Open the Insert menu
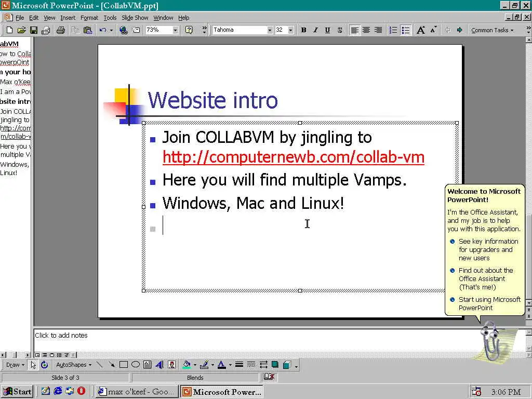Viewport: 532px width, 399px height. point(68,18)
